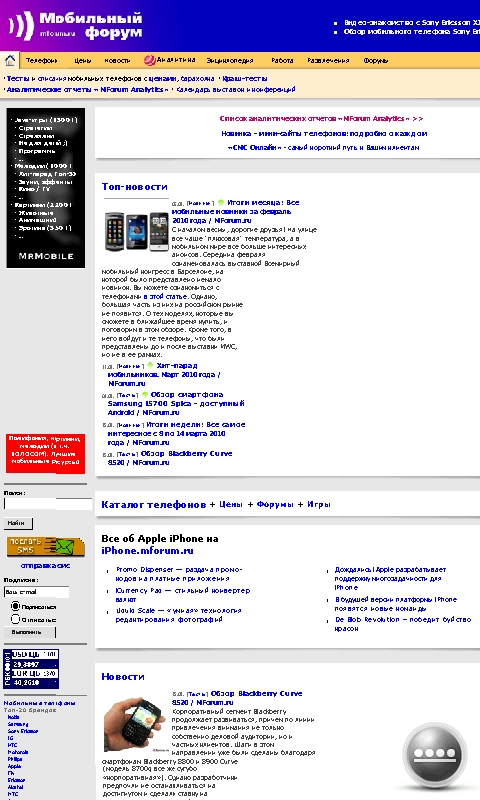480x800 pixels.
Task: Open the Послать SMS envelope banner
Action: [x=45, y=546]
